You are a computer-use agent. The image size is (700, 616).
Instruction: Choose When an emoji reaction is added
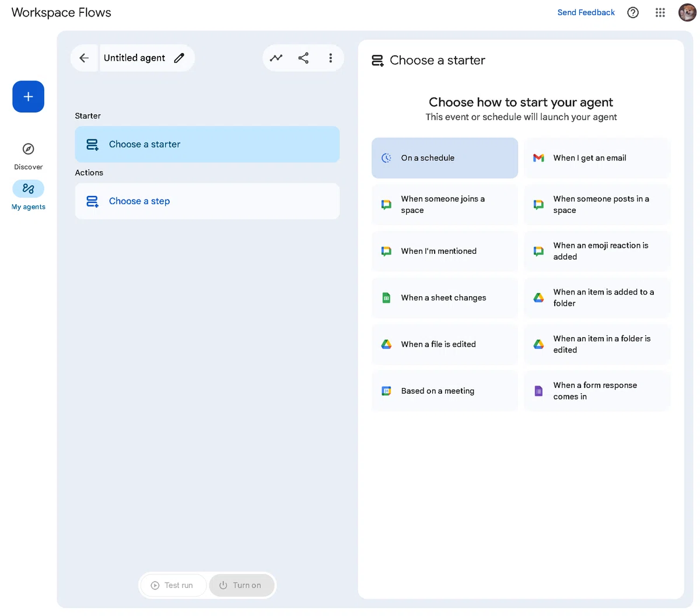pos(597,251)
